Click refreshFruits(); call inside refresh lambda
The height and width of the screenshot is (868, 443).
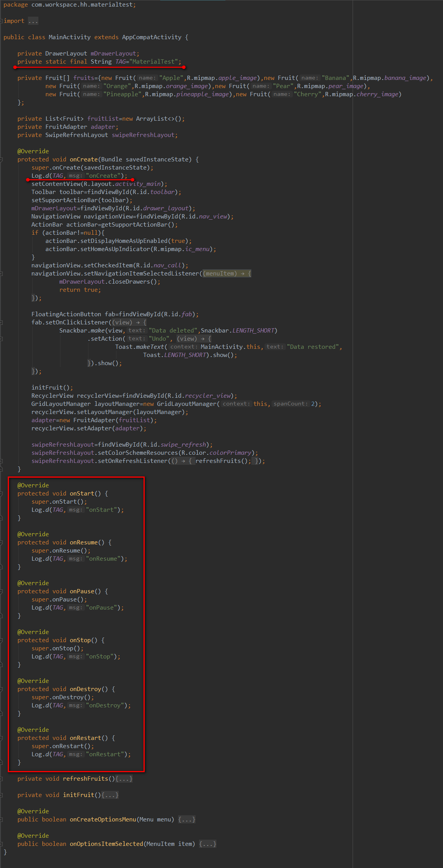pyautogui.click(x=223, y=461)
